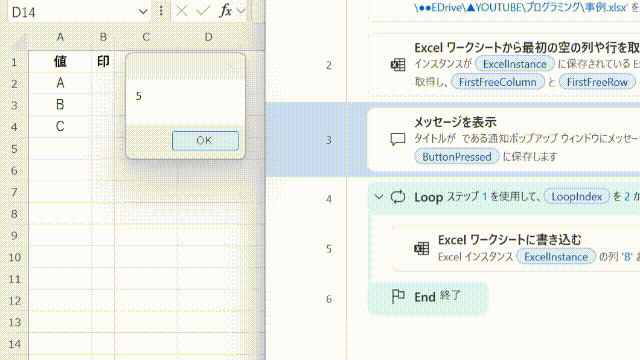This screenshot has height=360, width=640.
Task: Click step number 4 in flow gutter
Action: pyautogui.click(x=329, y=199)
